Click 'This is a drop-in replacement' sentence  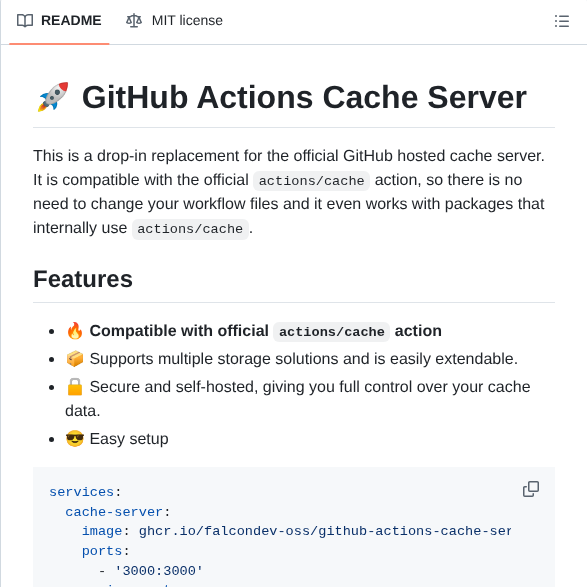point(289,156)
